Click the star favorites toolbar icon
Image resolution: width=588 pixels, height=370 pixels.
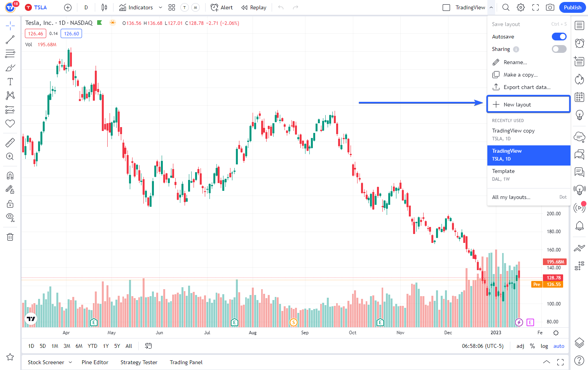click(10, 357)
